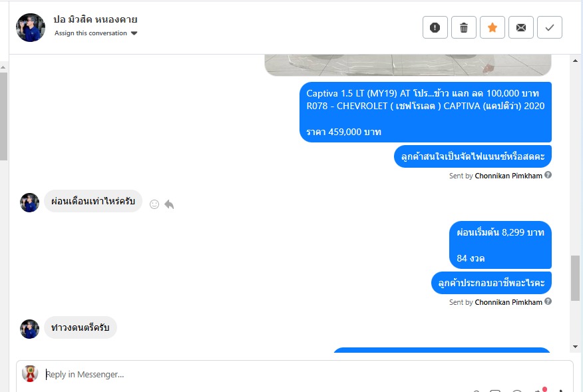Click the chat scrollbar thumb
583x392 pixels.
coord(575,278)
